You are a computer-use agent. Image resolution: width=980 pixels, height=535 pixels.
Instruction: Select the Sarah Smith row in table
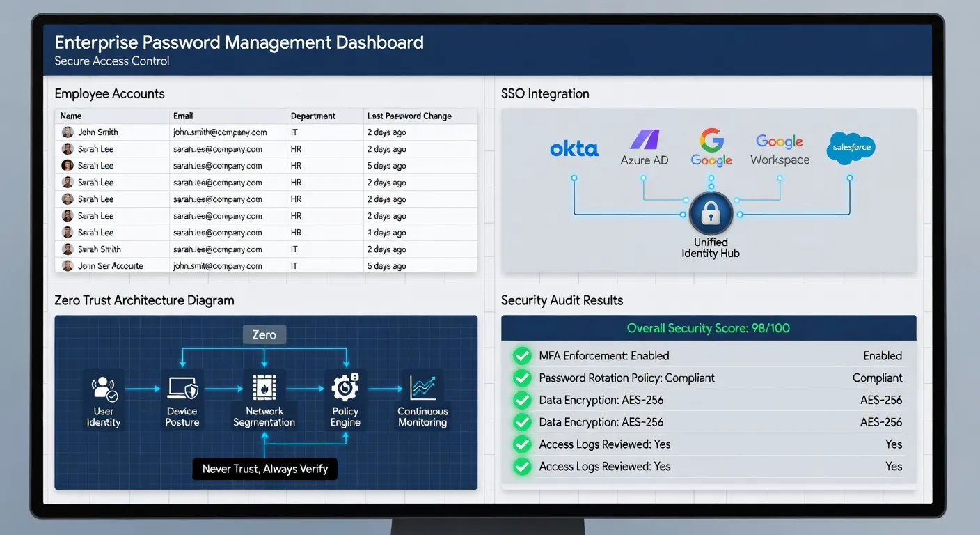pos(266,249)
